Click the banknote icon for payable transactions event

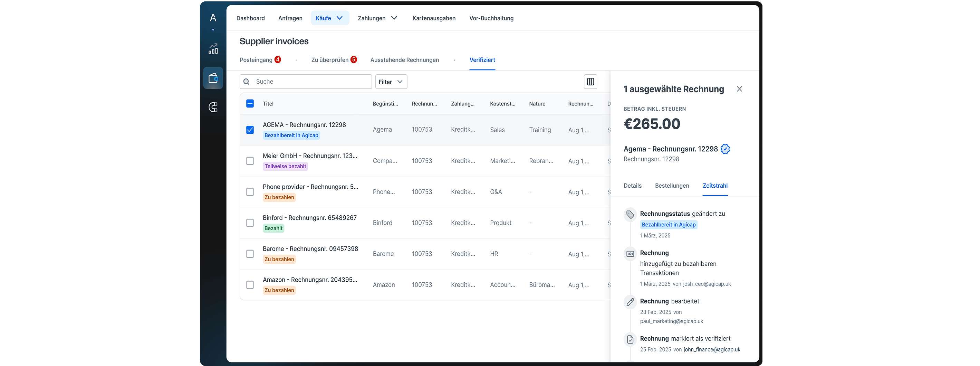[630, 254]
